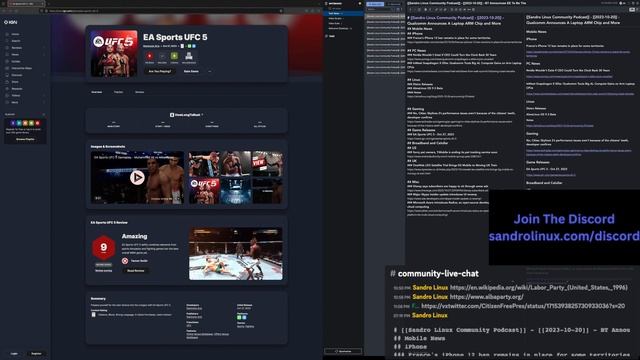The width and height of the screenshot is (640, 360).
Task: Click the search field above the Joplin note list
Action: point(380,9)
